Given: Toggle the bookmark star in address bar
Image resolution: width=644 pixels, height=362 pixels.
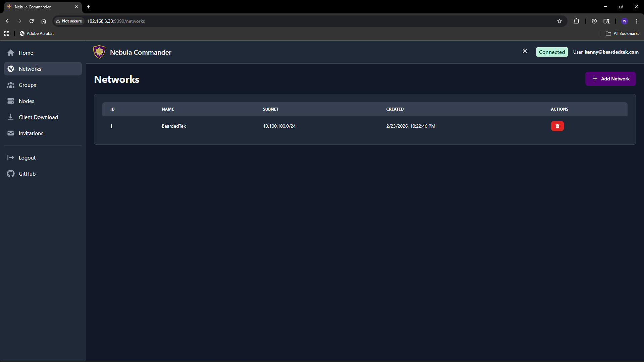Looking at the screenshot, I should click(559, 21).
